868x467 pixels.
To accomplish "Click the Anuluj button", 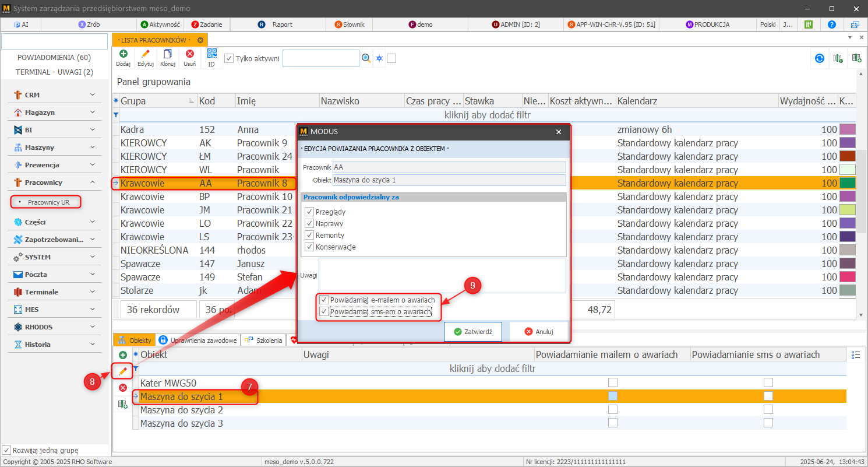I will (539, 331).
